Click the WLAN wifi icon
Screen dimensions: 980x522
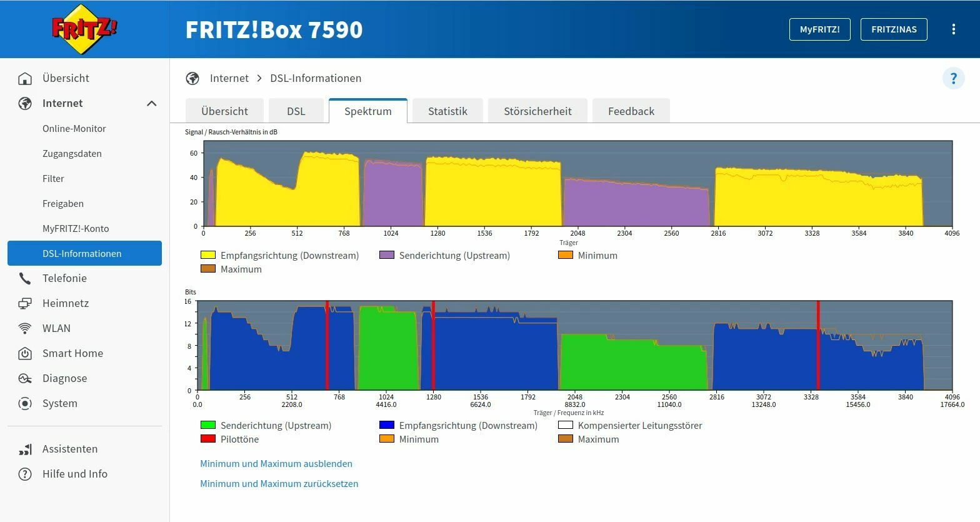point(25,328)
